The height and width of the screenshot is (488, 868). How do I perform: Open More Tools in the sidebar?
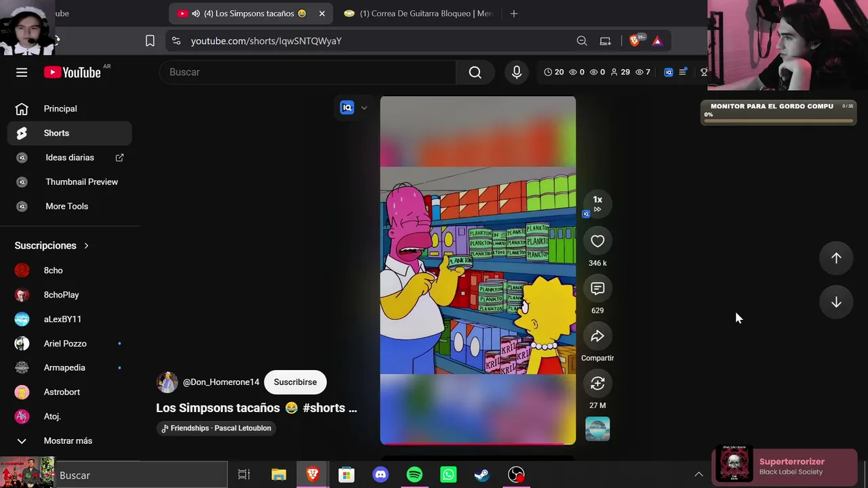point(70,206)
